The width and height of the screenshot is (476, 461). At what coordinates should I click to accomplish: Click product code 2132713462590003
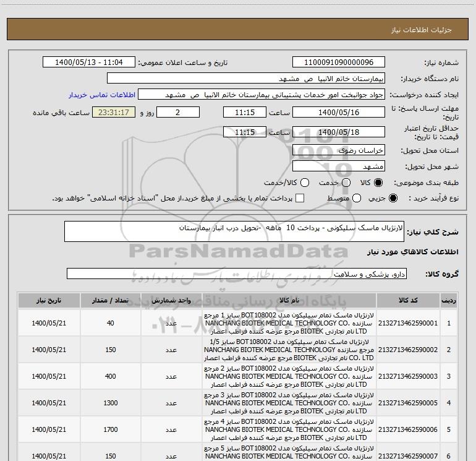[x=408, y=376]
